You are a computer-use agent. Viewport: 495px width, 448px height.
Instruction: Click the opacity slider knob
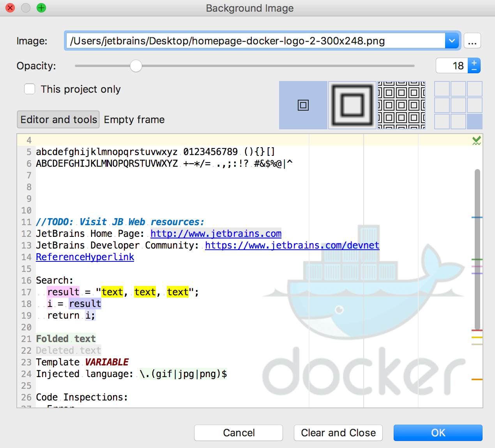click(x=136, y=66)
